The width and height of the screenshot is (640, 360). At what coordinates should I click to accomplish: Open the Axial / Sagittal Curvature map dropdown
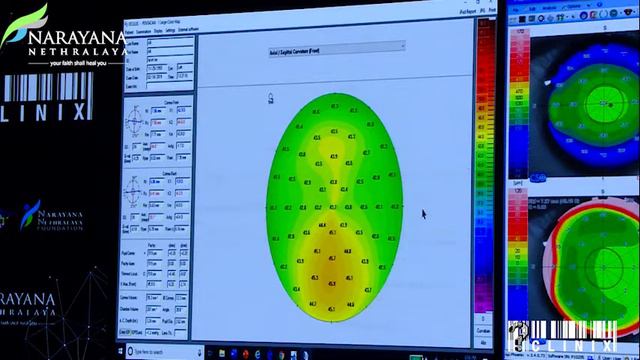[x=337, y=50]
